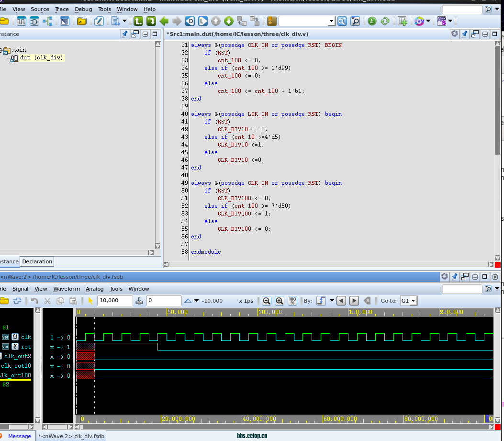504x441 pixels.
Task: Select the dut (clk_div) instance
Action: click(42, 57)
